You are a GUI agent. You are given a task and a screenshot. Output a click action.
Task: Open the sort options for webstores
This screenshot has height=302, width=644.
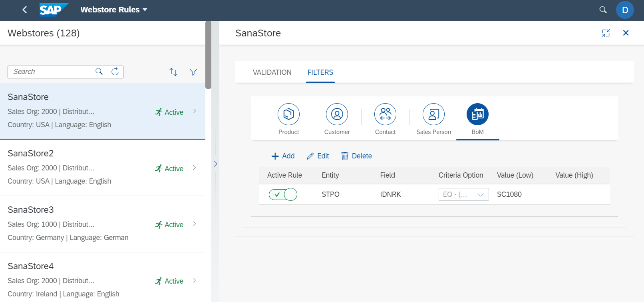(x=173, y=72)
